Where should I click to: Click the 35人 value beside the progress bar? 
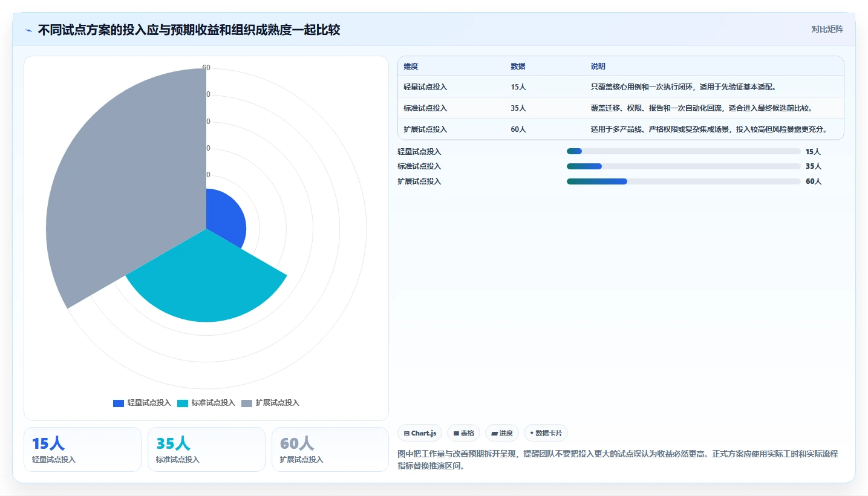pyautogui.click(x=813, y=166)
